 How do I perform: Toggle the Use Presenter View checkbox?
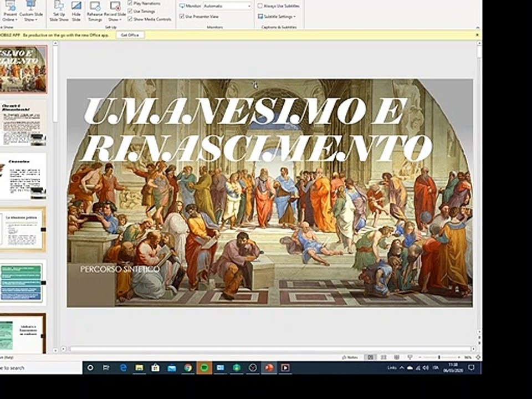coord(182,16)
